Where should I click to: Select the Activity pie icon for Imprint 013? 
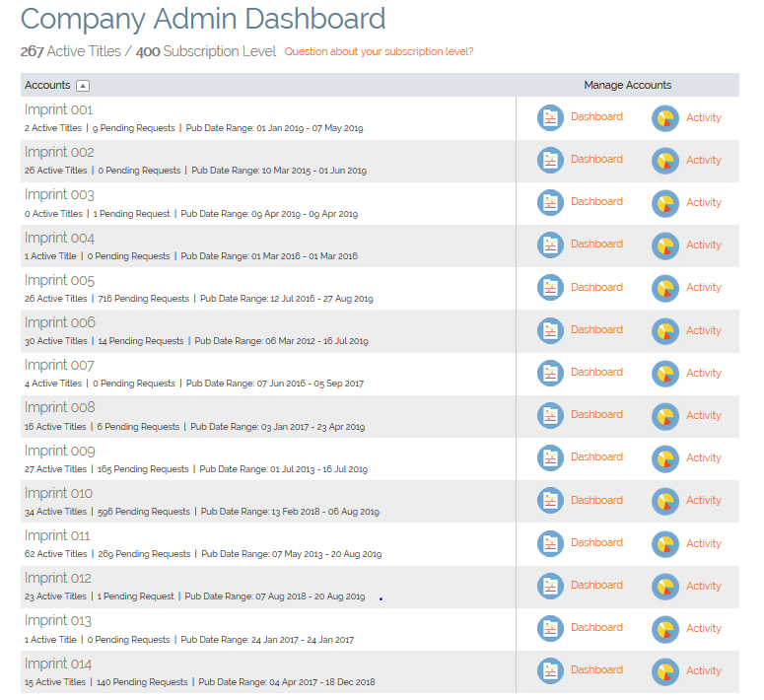coord(665,629)
